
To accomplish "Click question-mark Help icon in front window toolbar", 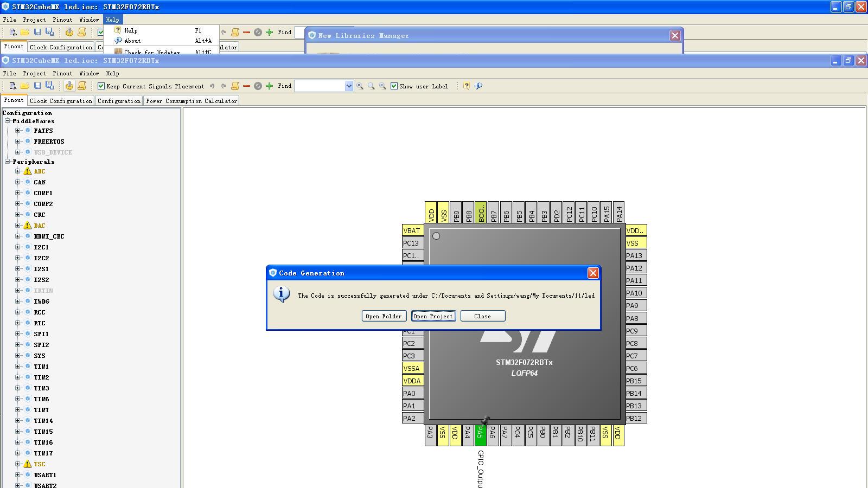I will (x=466, y=86).
